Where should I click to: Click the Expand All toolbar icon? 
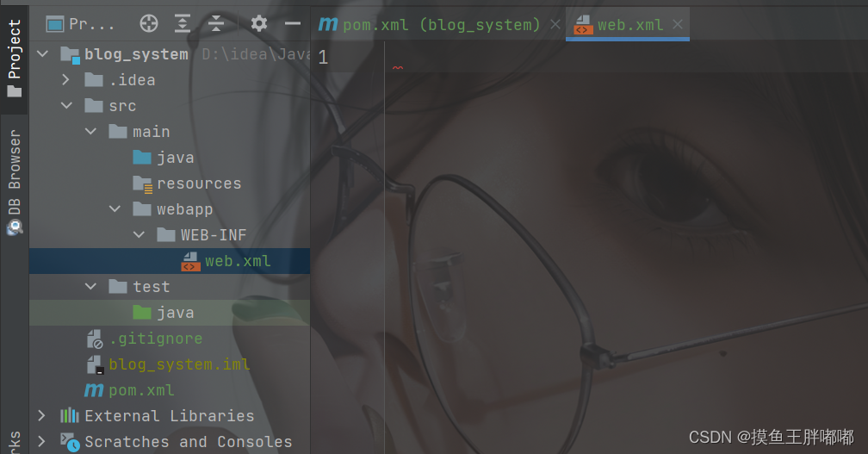[183, 23]
